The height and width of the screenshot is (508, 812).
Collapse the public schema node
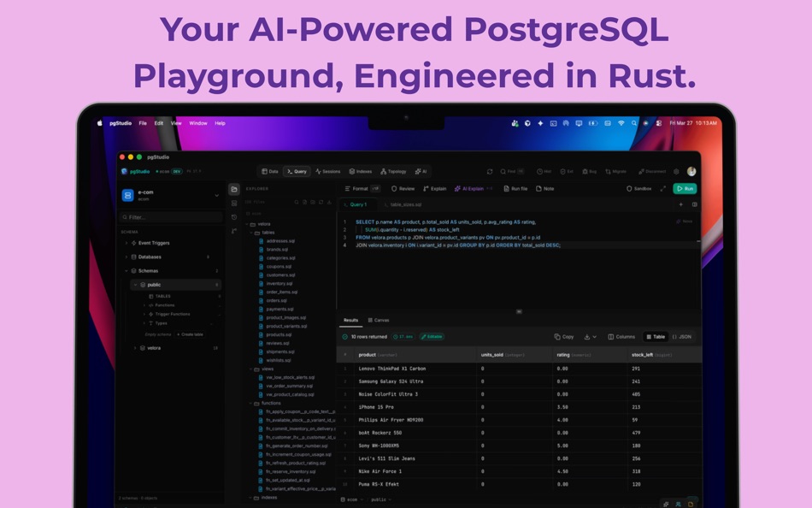135,285
